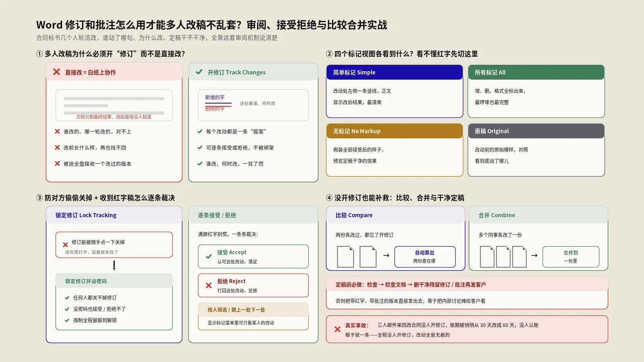Click the red X before 改前长什么样，再也找不回
The width and height of the screenshot is (644, 362).
point(57,148)
